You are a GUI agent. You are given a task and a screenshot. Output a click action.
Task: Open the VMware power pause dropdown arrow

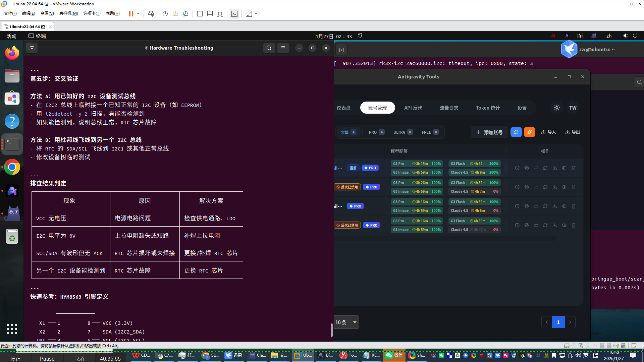(x=138, y=14)
